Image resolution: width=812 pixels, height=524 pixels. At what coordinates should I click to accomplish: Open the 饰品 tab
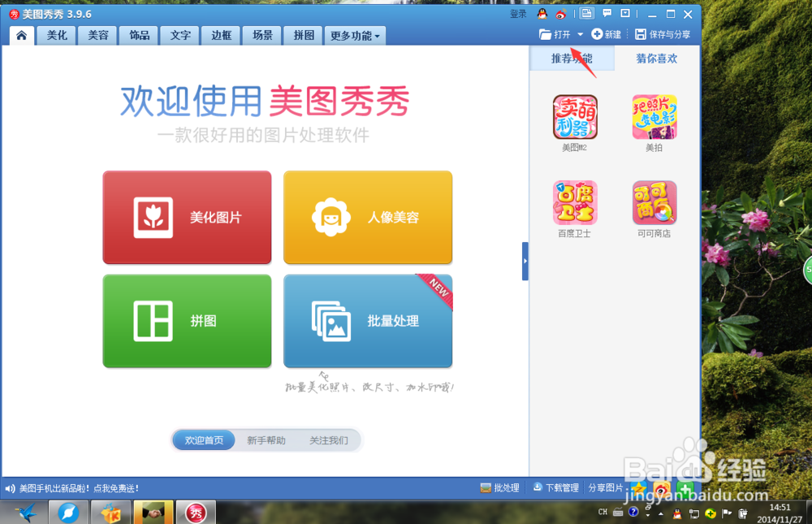click(140, 35)
